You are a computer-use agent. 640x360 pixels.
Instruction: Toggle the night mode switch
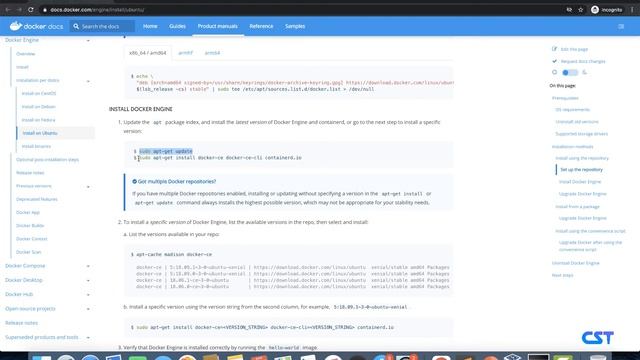tap(570, 73)
